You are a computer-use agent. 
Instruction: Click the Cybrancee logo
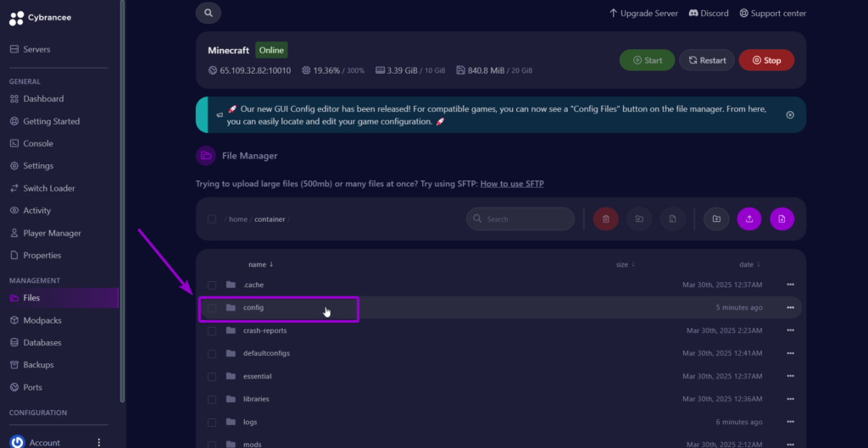point(41,18)
